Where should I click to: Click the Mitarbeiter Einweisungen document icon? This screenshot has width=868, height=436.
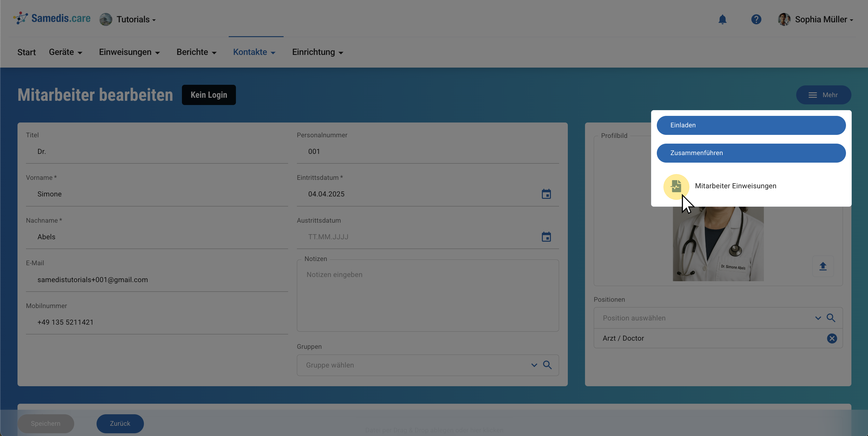click(x=676, y=186)
